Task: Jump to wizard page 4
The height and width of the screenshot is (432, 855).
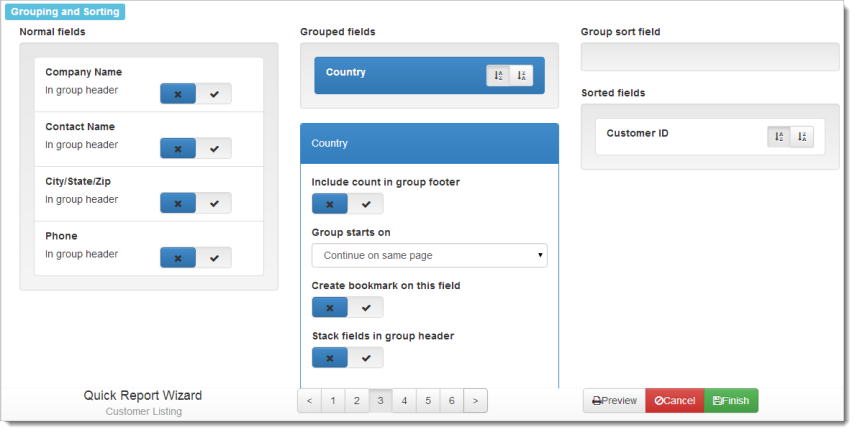Action: (404, 401)
